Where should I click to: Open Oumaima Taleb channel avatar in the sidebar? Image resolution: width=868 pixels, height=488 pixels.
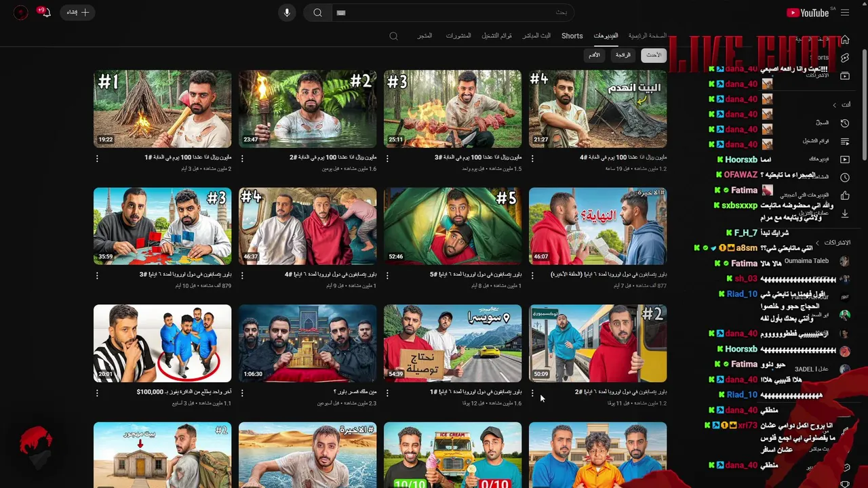[844, 261]
